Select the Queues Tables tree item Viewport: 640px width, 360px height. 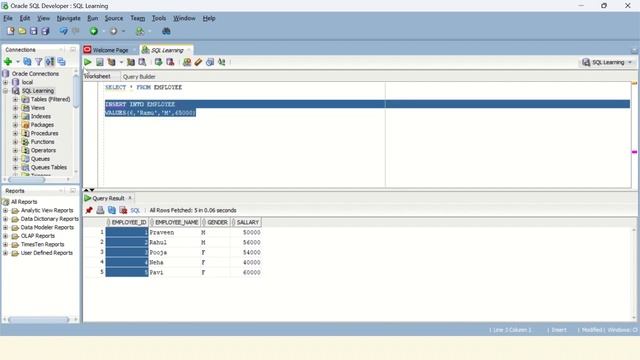49,167
